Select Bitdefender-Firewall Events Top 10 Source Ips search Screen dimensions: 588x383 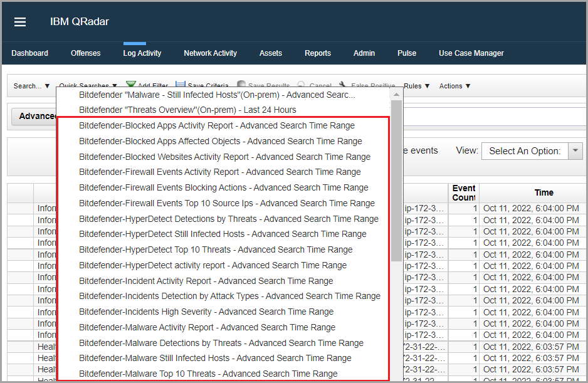pyautogui.click(x=226, y=203)
